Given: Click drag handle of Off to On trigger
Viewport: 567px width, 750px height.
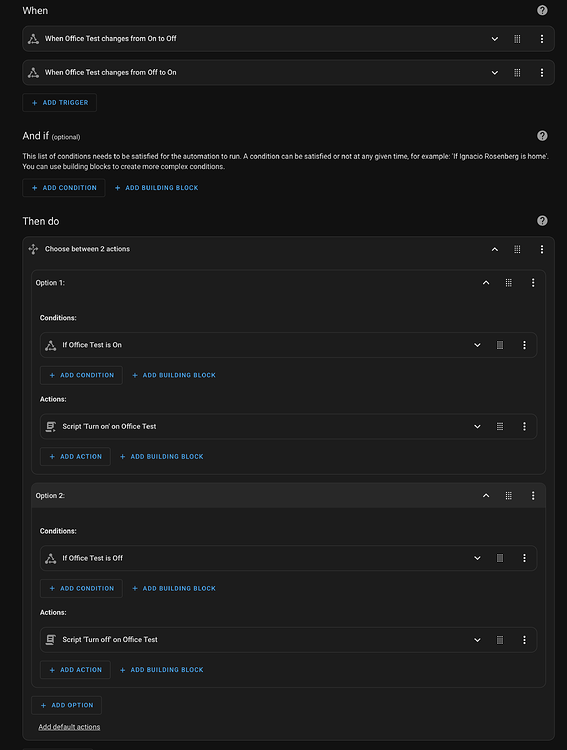Looking at the screenshot, I should pos(517,73).
